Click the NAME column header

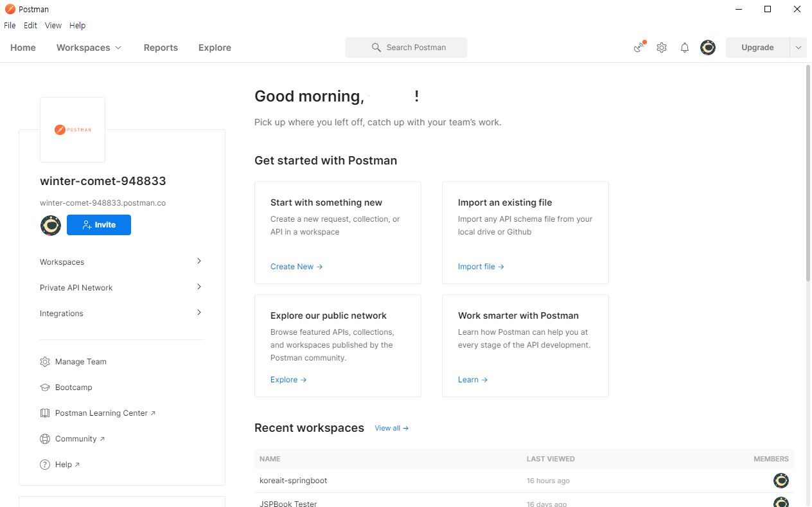pos(270,459)
